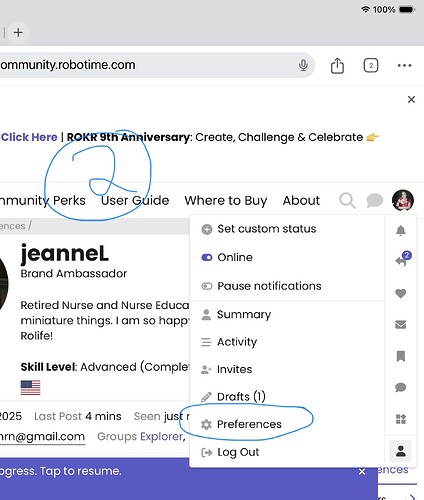This screenshot has height=500, width=424.
Task: Select the profile person tab in user menu
Action: click(x=401, y=451)
